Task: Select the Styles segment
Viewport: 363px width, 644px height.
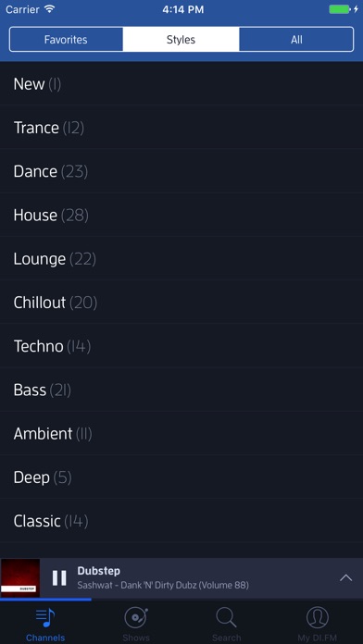Action: (181, 40)
